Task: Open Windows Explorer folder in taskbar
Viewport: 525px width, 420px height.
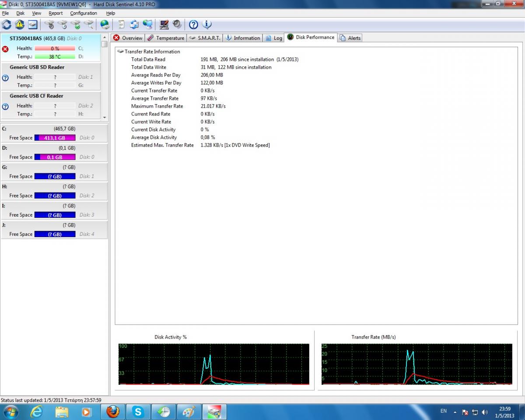Action: 62,412
